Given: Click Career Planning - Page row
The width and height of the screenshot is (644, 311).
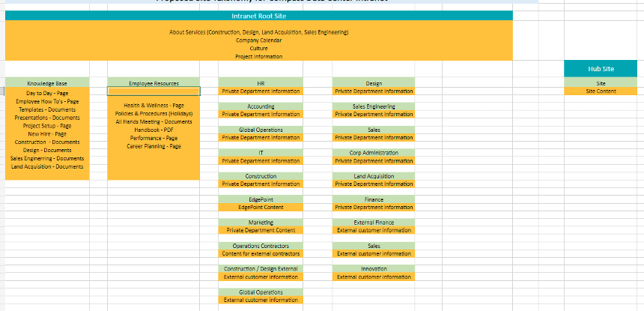Looking at the screenshot, I should pyautogui.click(x=154, y=146).
